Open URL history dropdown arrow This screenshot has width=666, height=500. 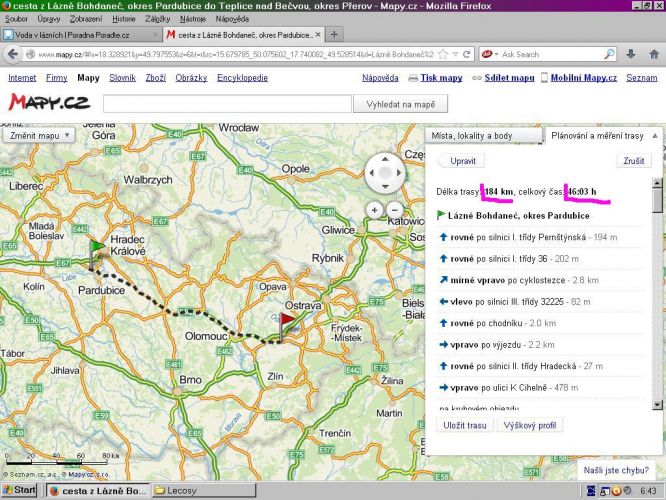click(455, 54)
